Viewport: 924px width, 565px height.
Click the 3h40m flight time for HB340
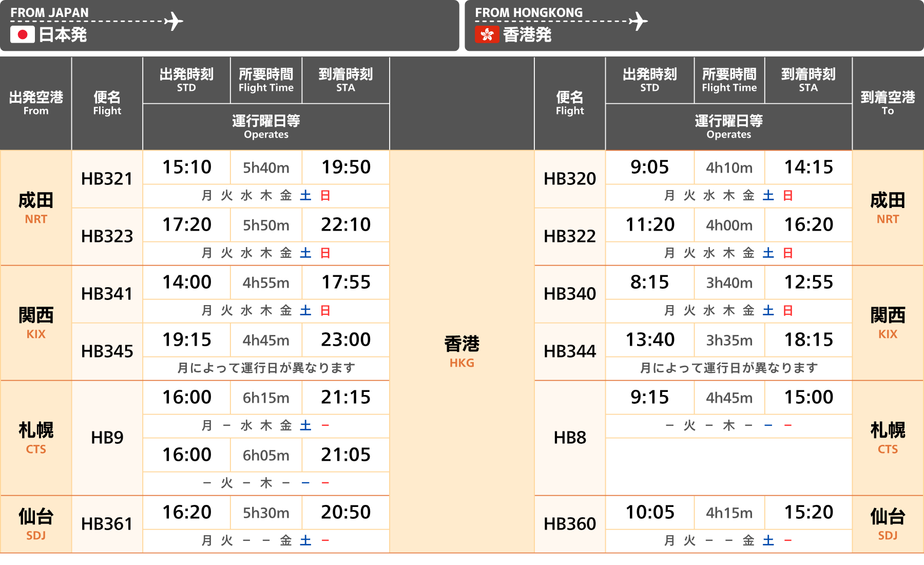pyautogui.click(x=729, y=282)
